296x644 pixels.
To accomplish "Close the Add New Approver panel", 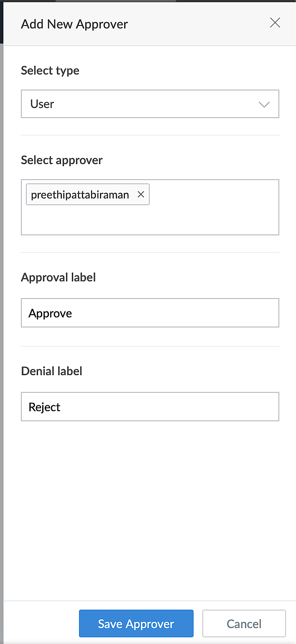I will click(275, 23).
